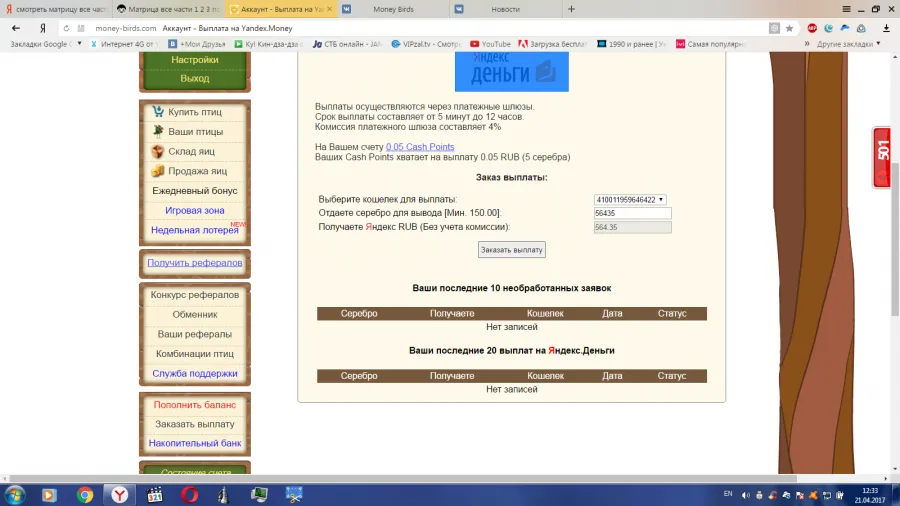
Task: Click the coins icon beside Продажа яиц
Action: (158, 170)
